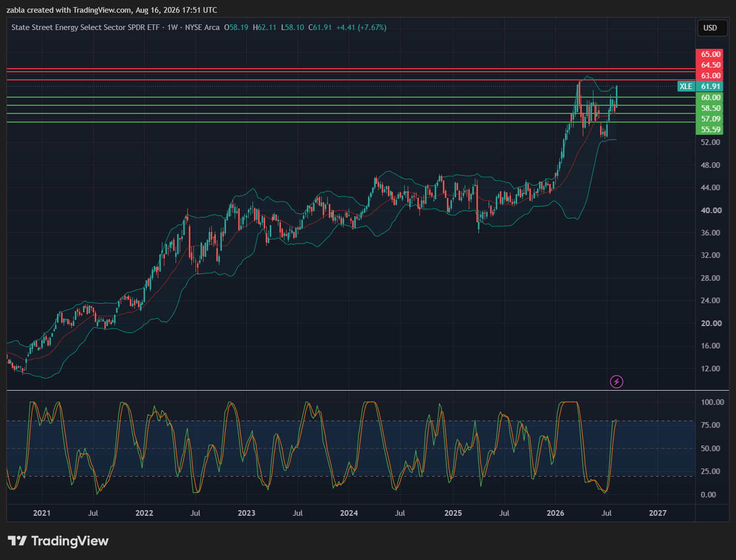Click the 100.00 oscillator scale label
736x560 pixels.
[x=713, y=402]
